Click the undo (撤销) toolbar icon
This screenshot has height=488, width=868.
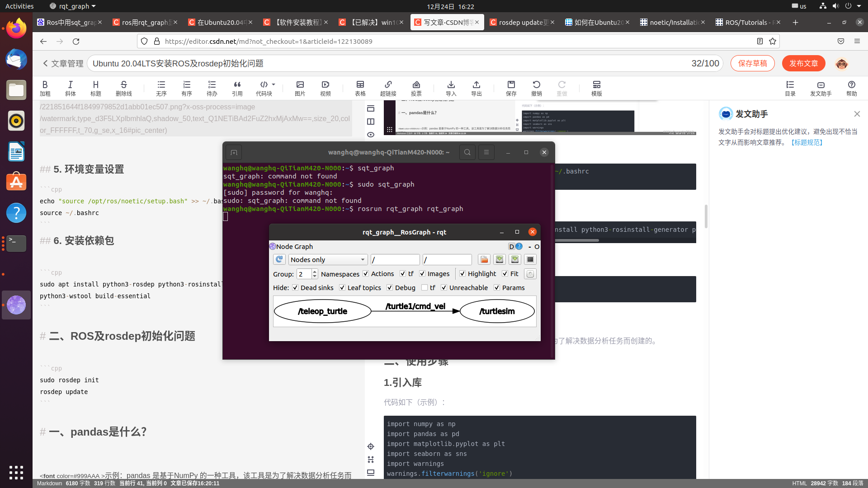pos(536,88)
